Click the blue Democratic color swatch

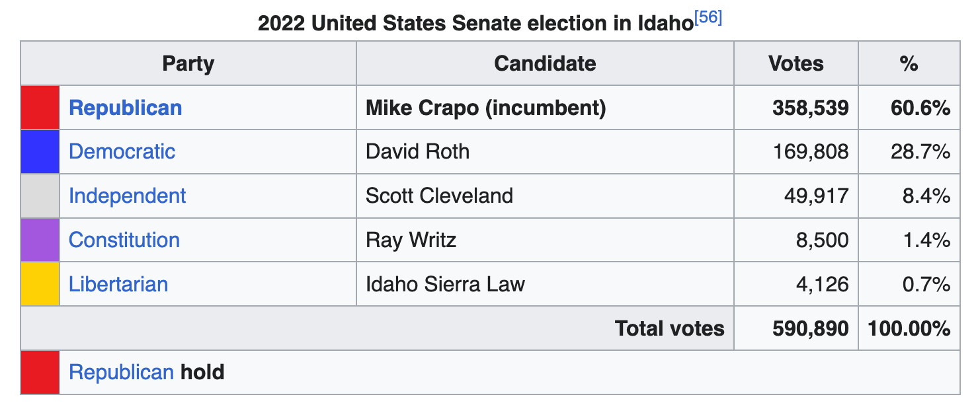[40, 151]
